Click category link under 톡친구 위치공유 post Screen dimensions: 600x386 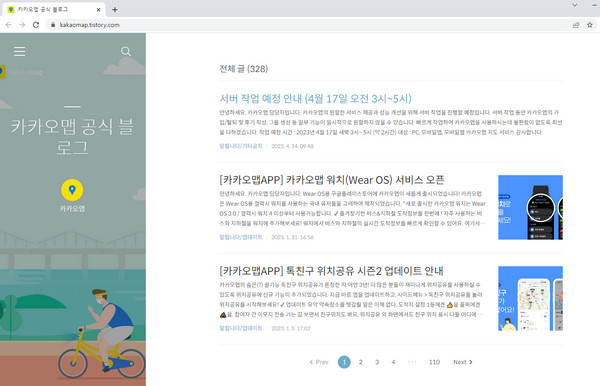[241, 328]
